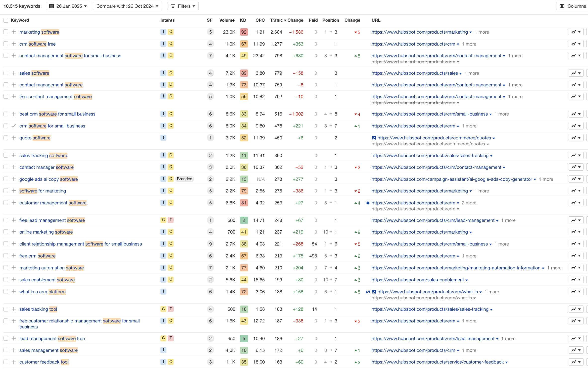Click the columns icon in Columns button
The width and height of the screenshot is (588, 370).
pyautogui.click(x=562, y=6)
